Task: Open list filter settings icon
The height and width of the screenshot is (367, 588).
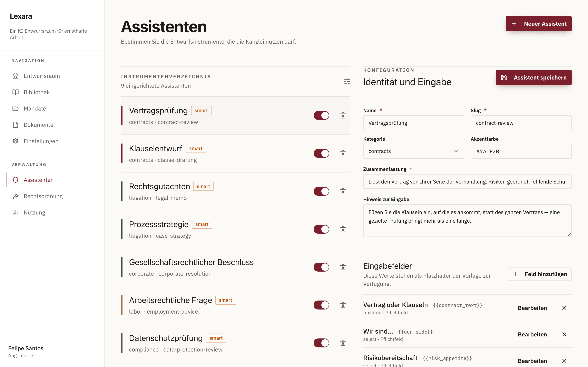Action: tap(347, 81)
